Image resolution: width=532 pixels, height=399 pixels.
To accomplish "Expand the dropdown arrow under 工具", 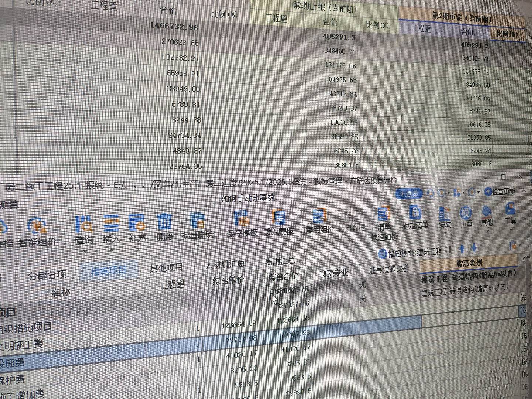I will pyautogui.click(x=511, y=230).
